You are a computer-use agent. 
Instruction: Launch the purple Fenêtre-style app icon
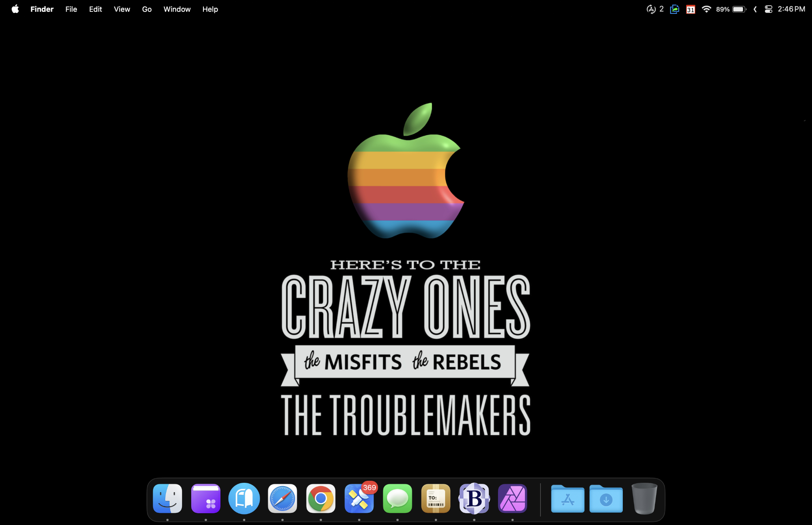[206, 498]
